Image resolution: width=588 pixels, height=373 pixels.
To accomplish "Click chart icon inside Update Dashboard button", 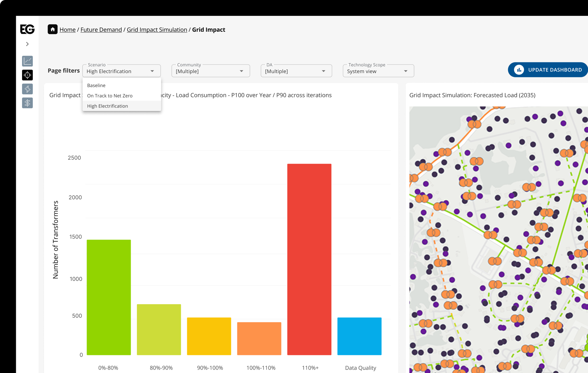I will point(519,70).
